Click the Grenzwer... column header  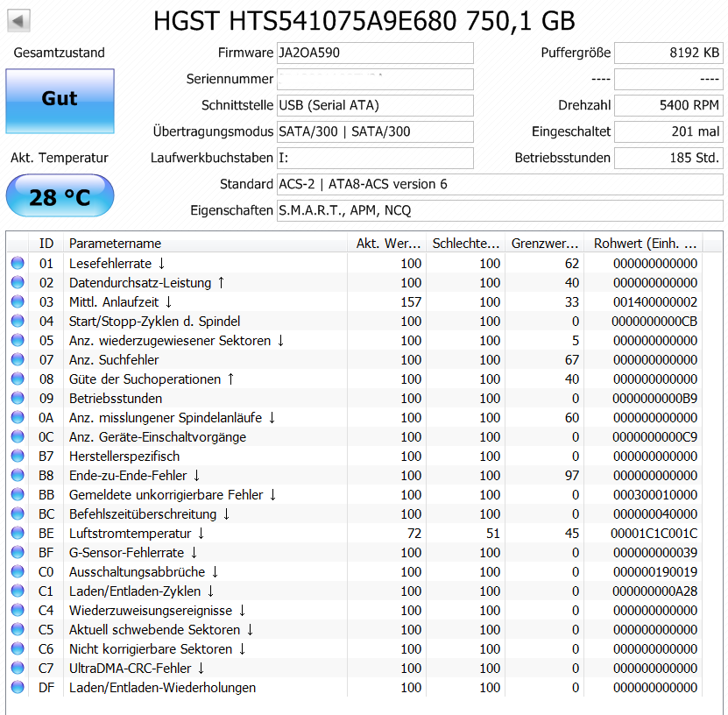545,244
